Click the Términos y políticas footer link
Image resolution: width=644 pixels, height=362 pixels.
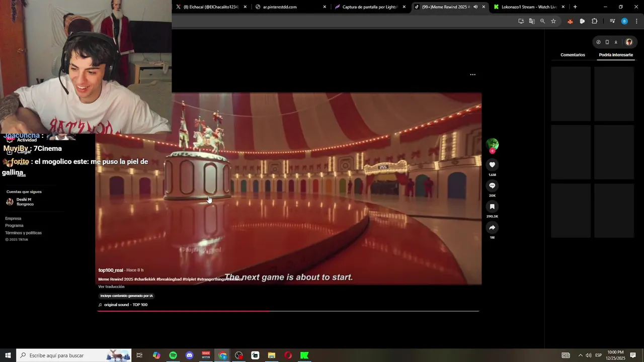(23, 233)
